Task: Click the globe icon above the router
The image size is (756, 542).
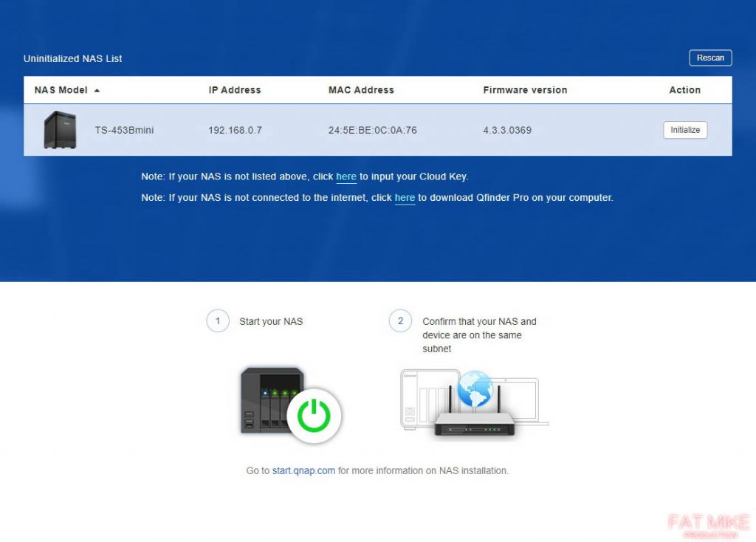Action: pyautogui.click(x=475, y=391)
